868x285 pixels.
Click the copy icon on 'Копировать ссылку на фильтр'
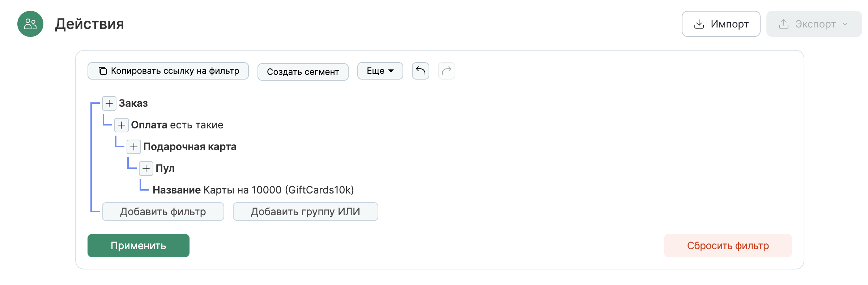point(102,71)
